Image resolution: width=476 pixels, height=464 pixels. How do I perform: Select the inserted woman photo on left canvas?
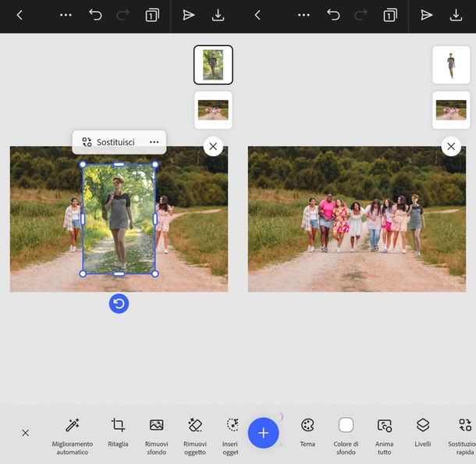[119, 219]
